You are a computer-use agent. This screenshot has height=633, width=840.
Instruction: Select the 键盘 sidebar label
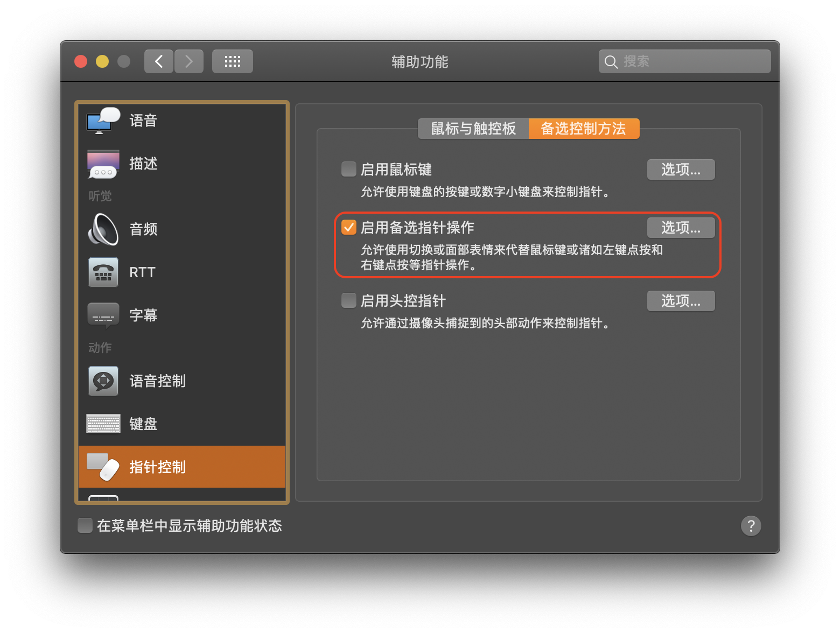pyautogui.click(x=143, y=424)
